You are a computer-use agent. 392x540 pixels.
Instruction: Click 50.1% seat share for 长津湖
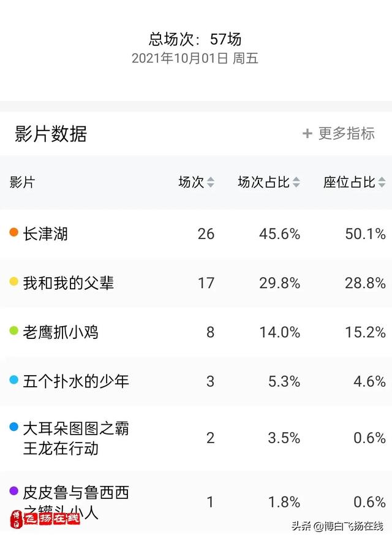coord(365,234)
